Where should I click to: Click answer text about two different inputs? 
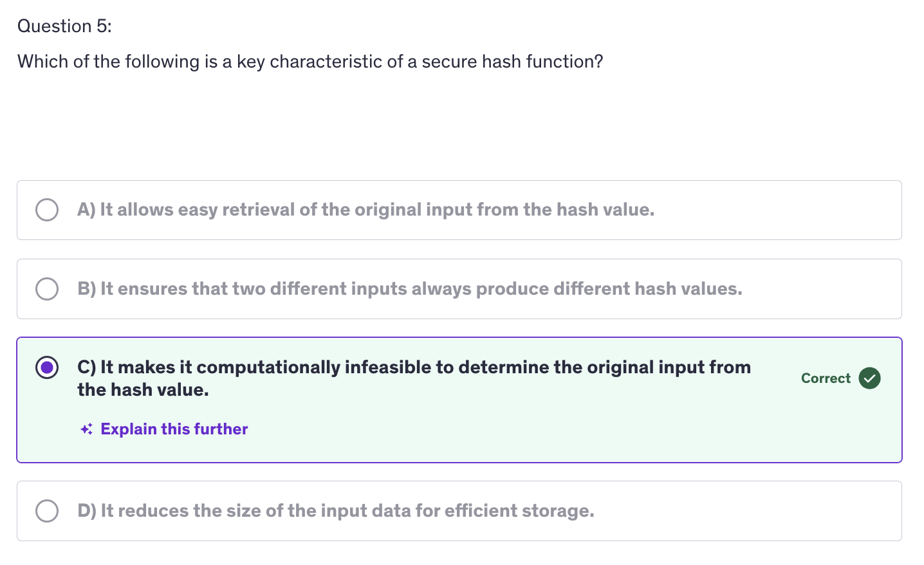click(x=421, y=289)
